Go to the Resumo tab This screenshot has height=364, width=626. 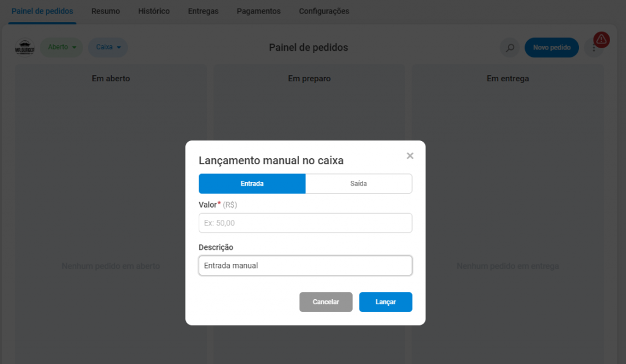[x=106, y=11]
